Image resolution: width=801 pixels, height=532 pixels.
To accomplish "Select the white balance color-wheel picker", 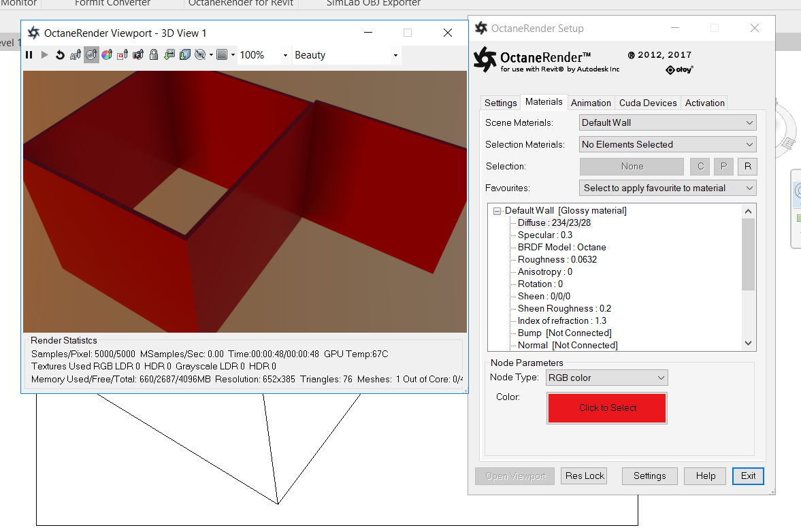I will (x=107, y=54).
